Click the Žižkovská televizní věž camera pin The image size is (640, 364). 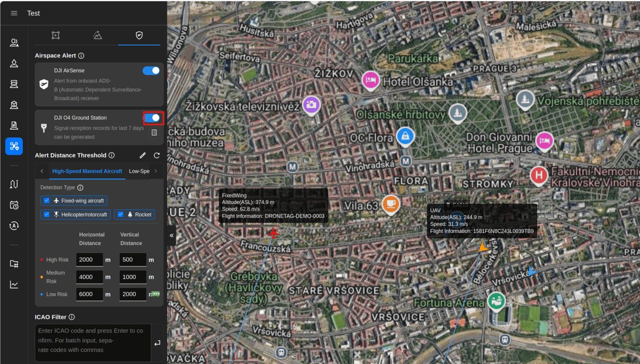coord(312,105)
